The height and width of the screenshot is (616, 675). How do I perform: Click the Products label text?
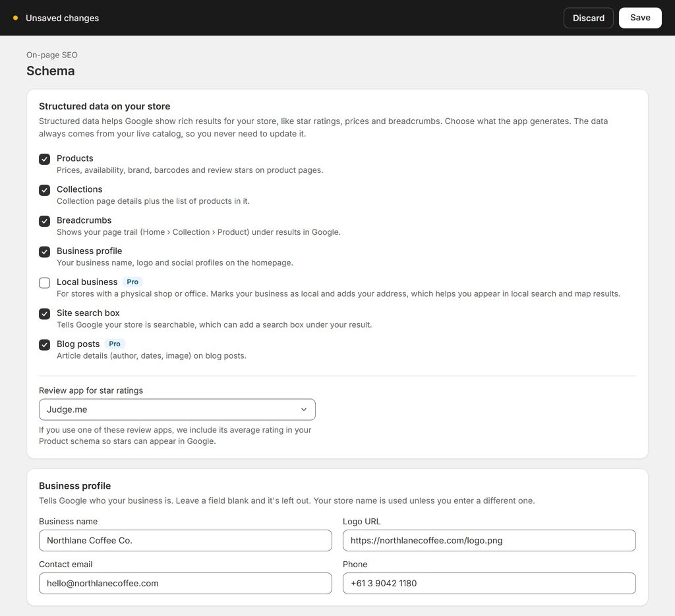[x=75, y=158]
